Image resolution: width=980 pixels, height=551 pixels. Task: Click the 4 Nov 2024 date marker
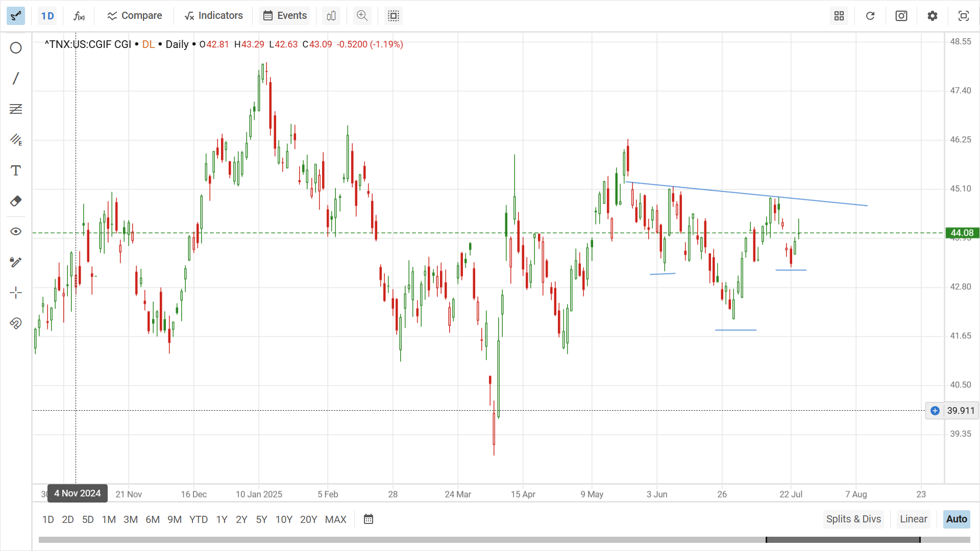coord(78,493)
